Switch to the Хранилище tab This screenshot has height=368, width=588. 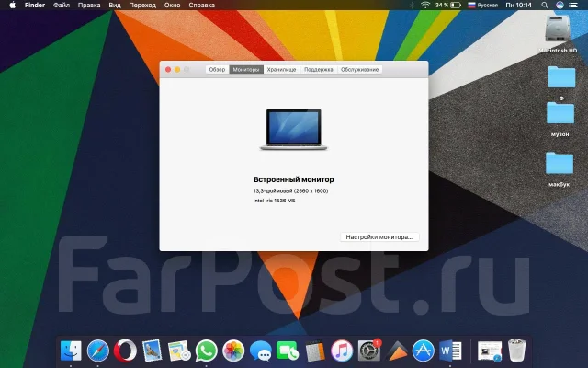(x=282, y=70)
